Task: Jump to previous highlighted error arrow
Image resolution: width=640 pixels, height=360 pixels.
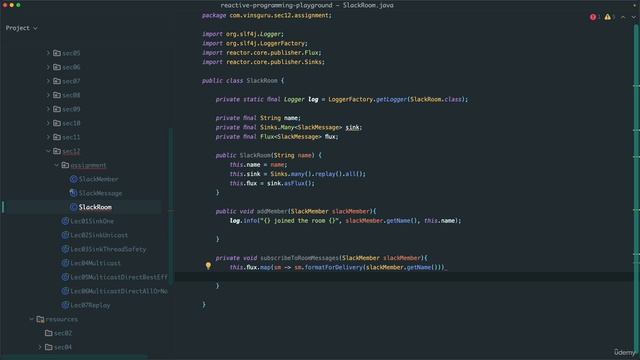Action: [623, 17]
